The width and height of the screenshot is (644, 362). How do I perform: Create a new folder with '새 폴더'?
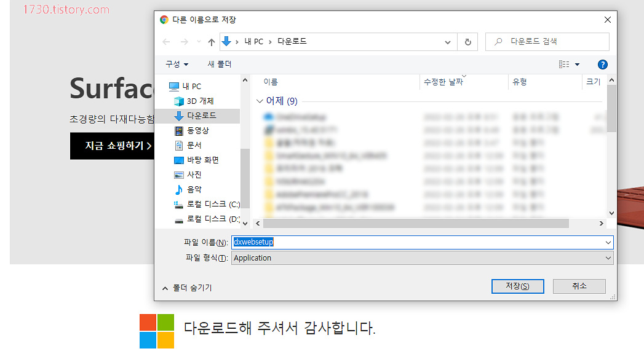coord(220,65)
